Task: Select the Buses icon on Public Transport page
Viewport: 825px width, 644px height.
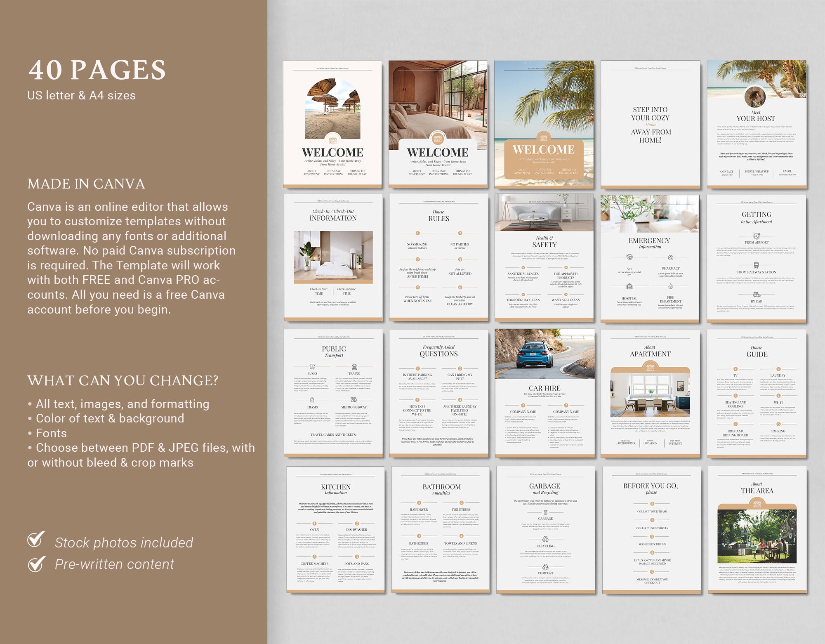Action: pos(312,367)
